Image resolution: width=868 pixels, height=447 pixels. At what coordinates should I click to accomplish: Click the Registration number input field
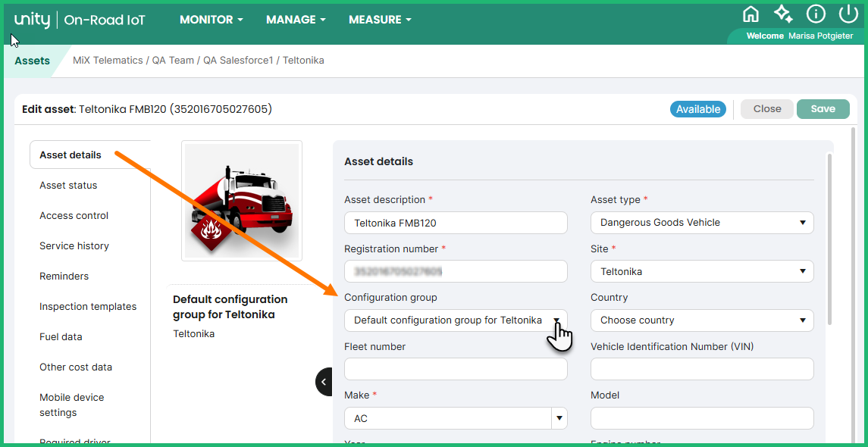[456, 272]
